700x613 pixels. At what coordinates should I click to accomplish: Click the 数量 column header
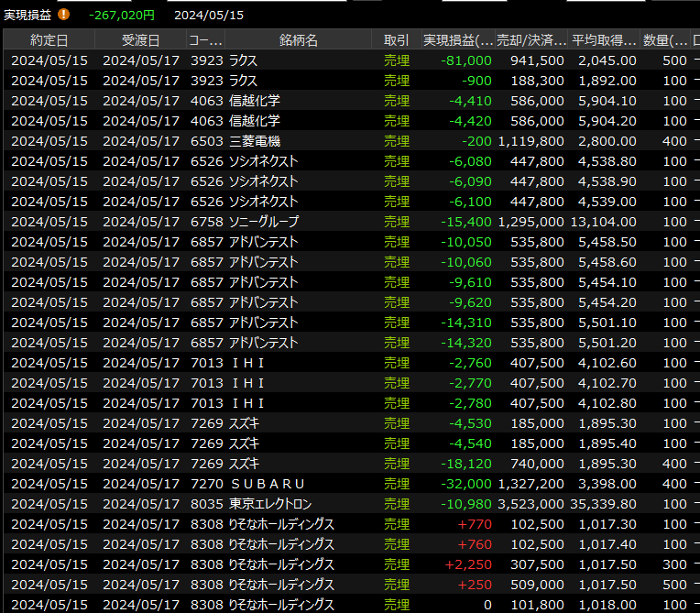point(666,39)
